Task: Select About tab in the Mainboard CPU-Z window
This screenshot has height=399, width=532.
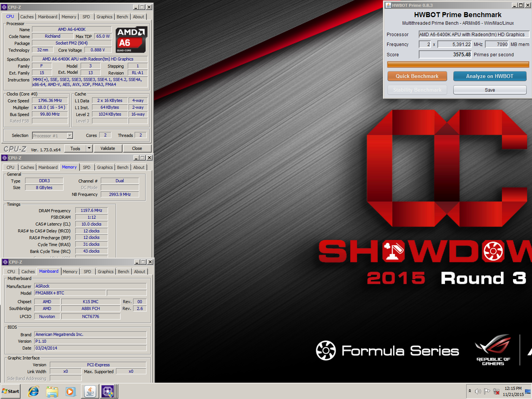Action: [x=140, y=272]
